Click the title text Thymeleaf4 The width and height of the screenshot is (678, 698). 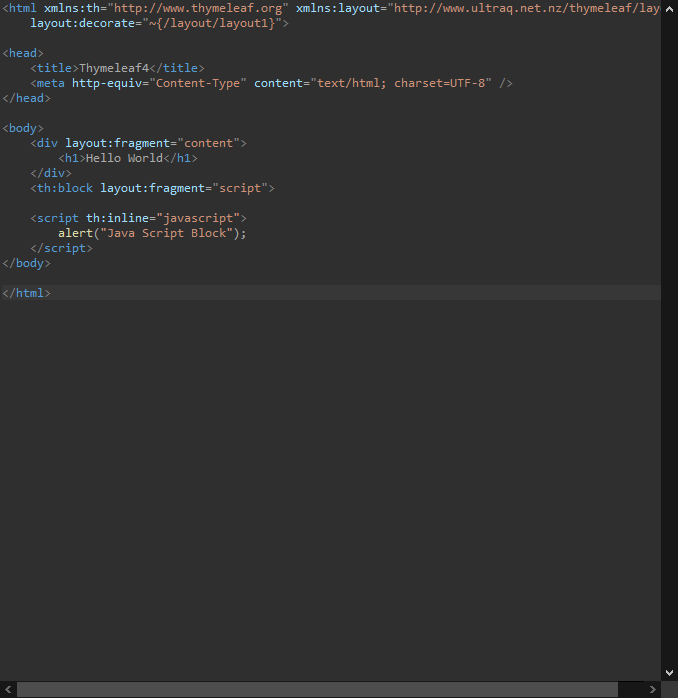point(114,68)
